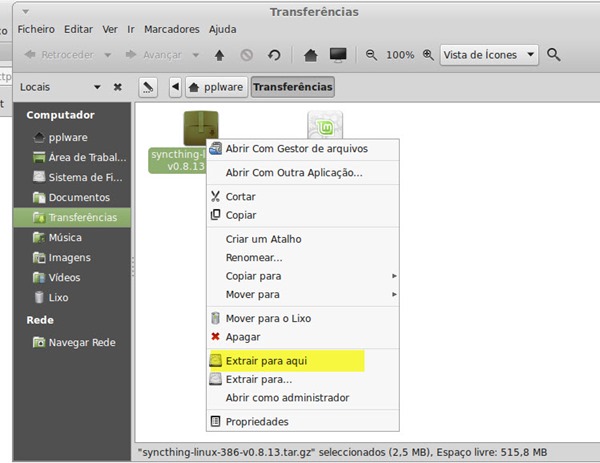The height and width of the screenshot is (463, 600).
Task: Select the syncthing tar.gz archive icon
Action: (x=201, y=128)
